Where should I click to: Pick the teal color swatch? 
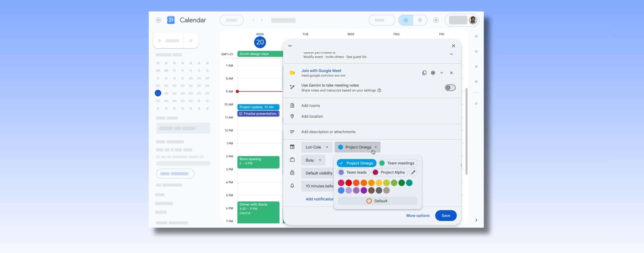409,183
